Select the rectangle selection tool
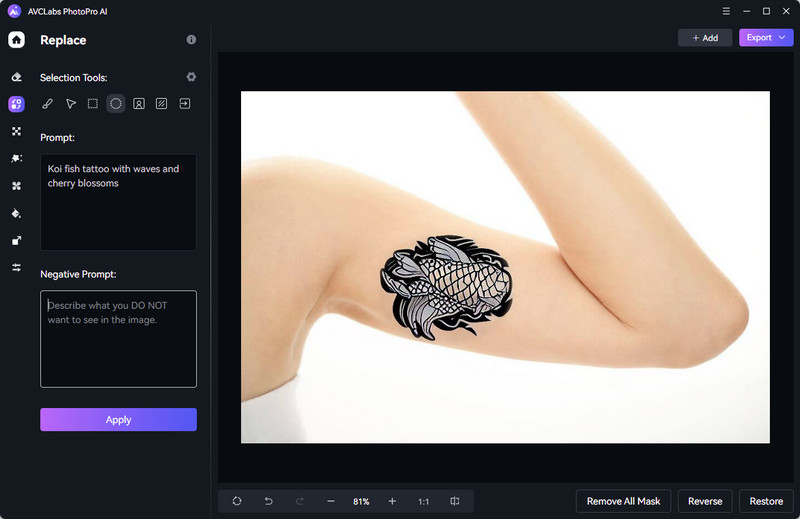This screenshot has width=800, height=519. coord(93,104)
